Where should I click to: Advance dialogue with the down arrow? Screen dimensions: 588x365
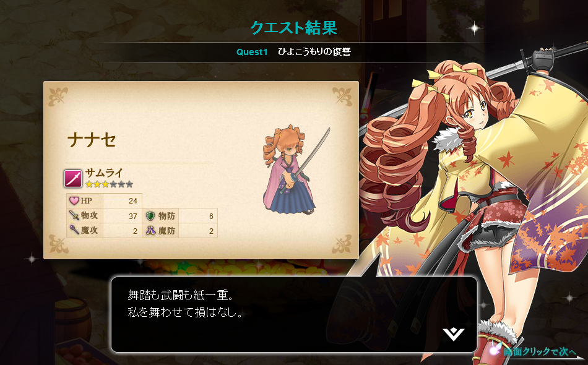point(453,334)
